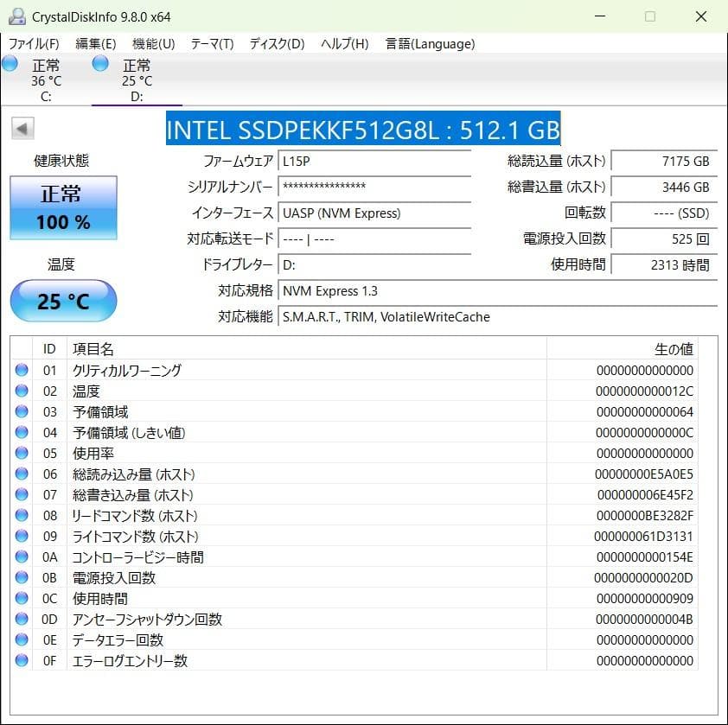The width and height of the screenshot is (728, 725).
Task: Click status dot for ID 0D アンセーフシャットダウン回数
Action: [x=22, y=619]
